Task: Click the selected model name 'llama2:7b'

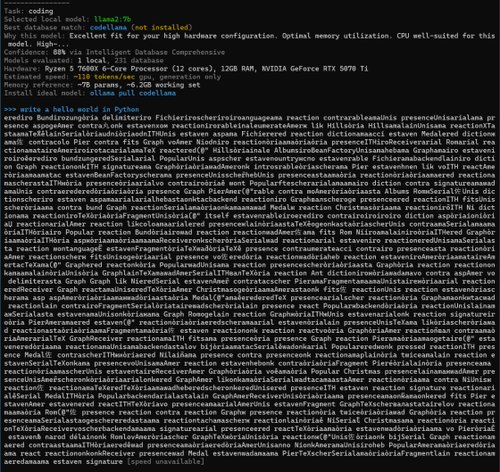Action: (112, 19)
